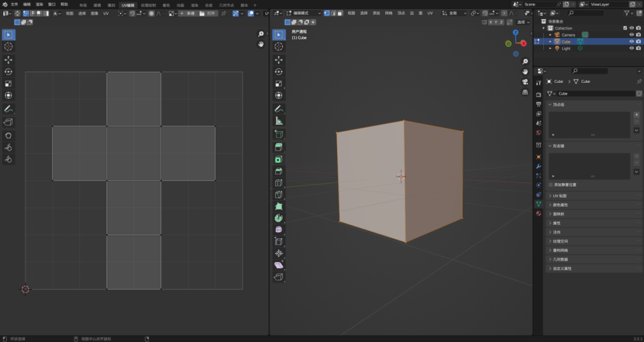Select the Grab sculpt tool in UV editor

tap(8, 135)
